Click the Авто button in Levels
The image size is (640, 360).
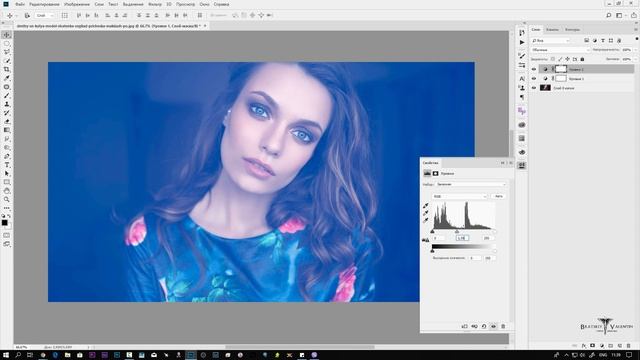coord(499,196)
